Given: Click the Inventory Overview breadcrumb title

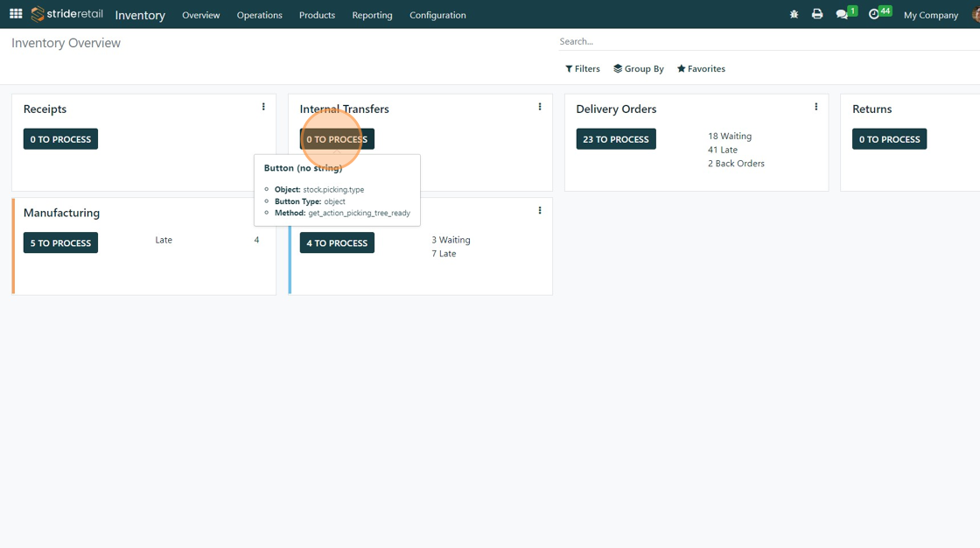Looking at the screenshot, I should (66, 43).
